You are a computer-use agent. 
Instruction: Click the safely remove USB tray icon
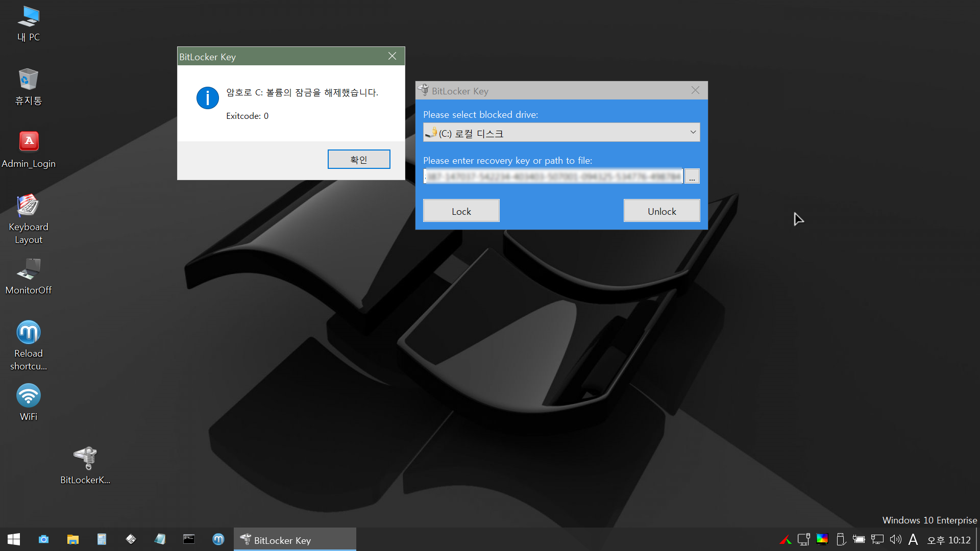click(841, 539)
